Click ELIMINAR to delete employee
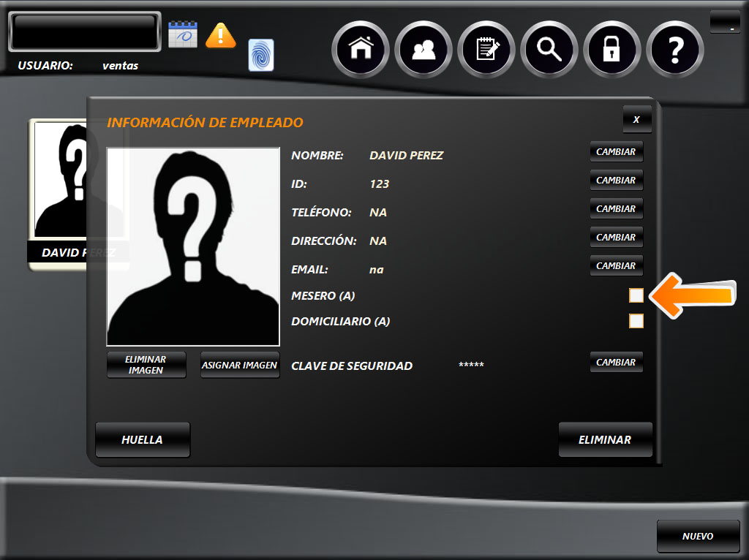This screenshot has width=749, height=560. [x=605, y=440]
